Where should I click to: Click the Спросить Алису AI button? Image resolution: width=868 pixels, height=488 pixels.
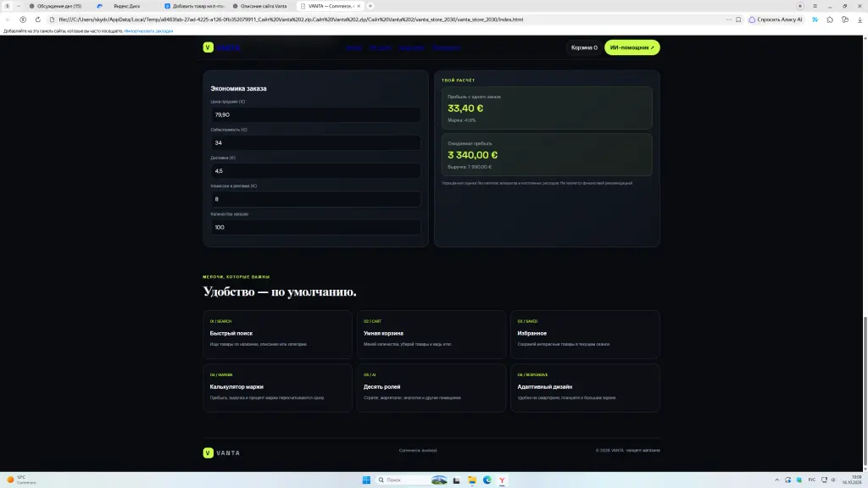pos(775,19)
